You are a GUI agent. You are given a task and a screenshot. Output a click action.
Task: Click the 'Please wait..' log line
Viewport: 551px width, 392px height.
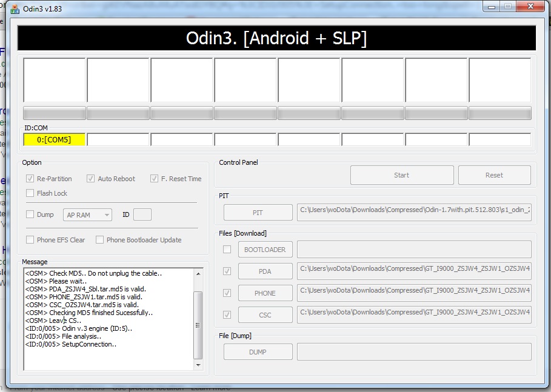[x=56, y=281]
